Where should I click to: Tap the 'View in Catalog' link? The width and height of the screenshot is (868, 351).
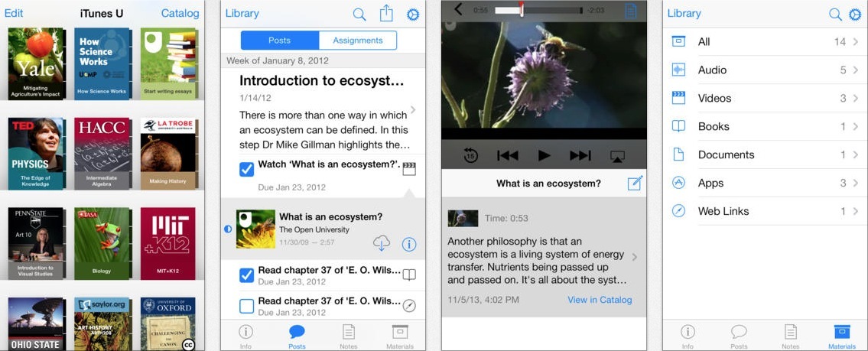click(x=600, y=300)
